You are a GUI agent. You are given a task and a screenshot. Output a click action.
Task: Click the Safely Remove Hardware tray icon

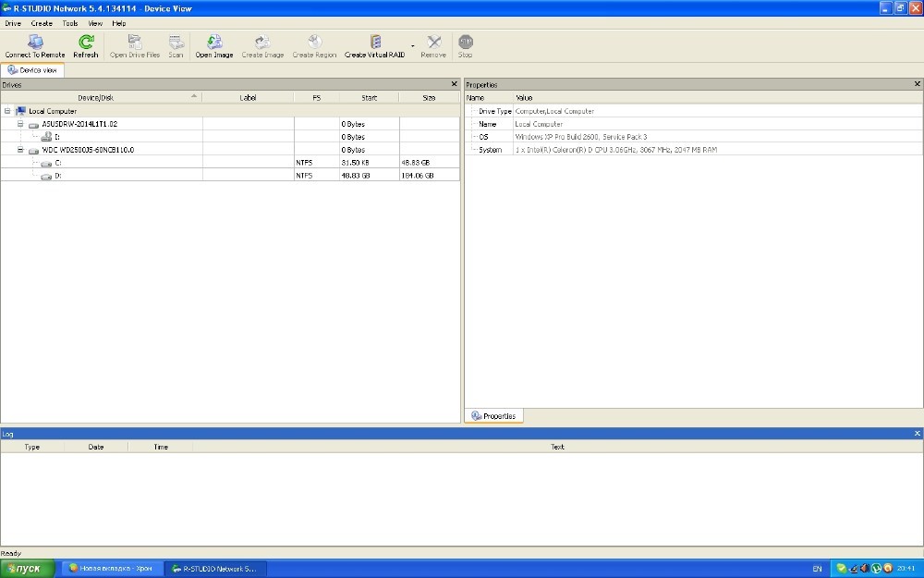click(x=853, y=569)
